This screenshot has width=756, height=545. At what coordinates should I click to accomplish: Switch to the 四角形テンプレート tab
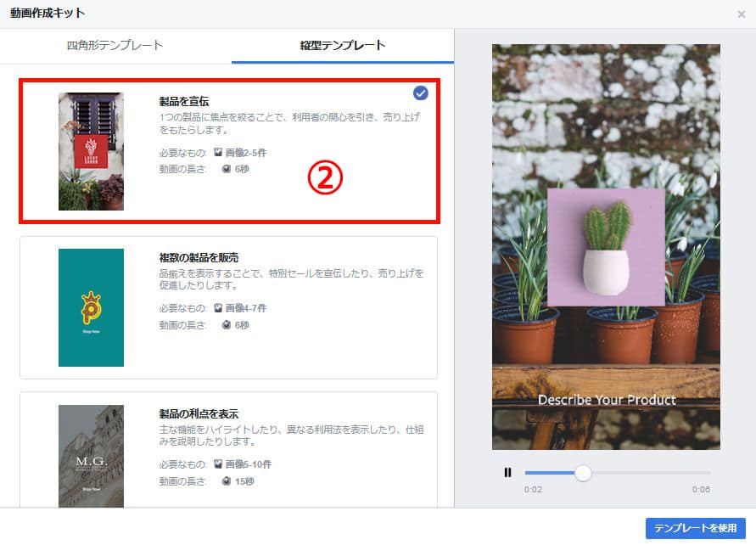pos(115,45)
